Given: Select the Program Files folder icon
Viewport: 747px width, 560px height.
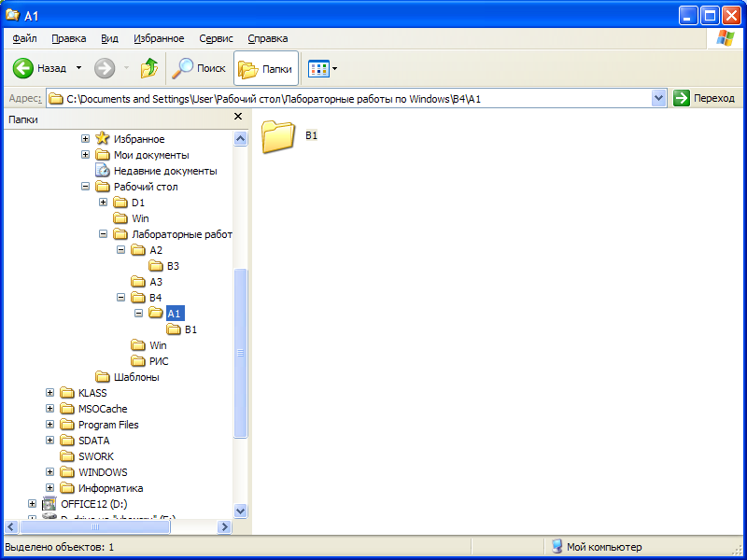Looking at the screenshot, I should click(x=67, y=425).
